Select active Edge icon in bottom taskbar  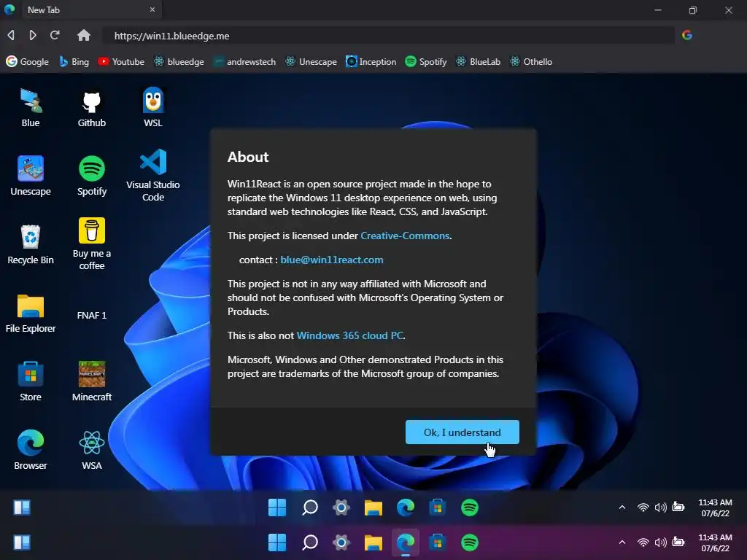(406, 542)
